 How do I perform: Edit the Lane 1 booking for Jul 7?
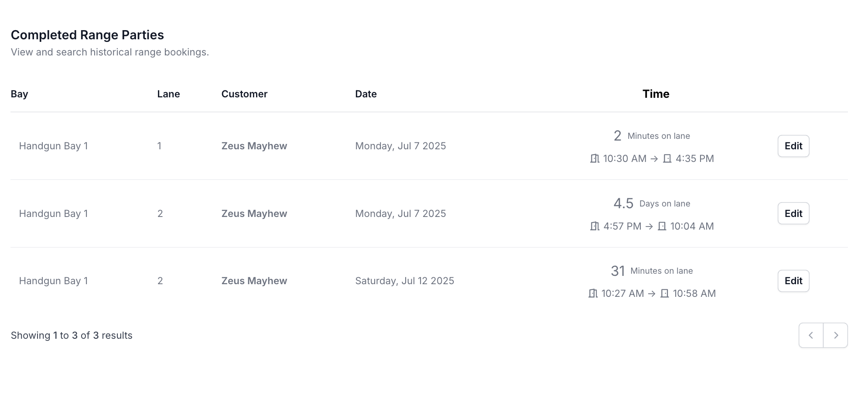point(793,146)
